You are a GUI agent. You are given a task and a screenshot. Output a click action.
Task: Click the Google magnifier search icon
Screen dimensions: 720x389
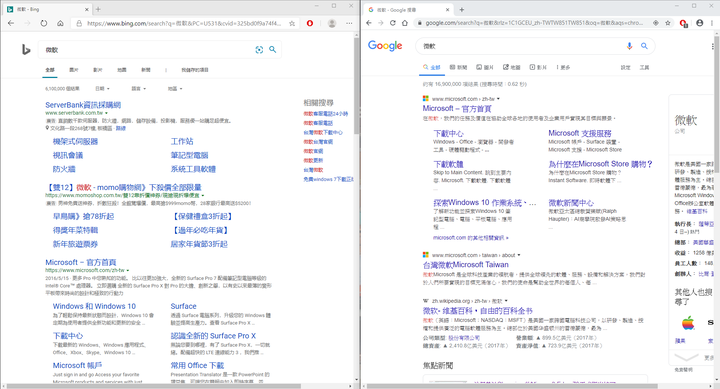pos(644,46)
